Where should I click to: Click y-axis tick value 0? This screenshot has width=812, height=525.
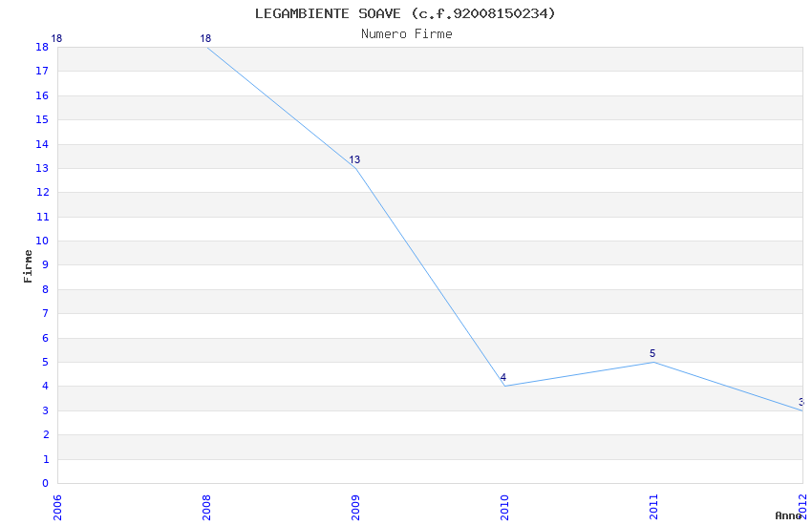(x=46, y=484)
